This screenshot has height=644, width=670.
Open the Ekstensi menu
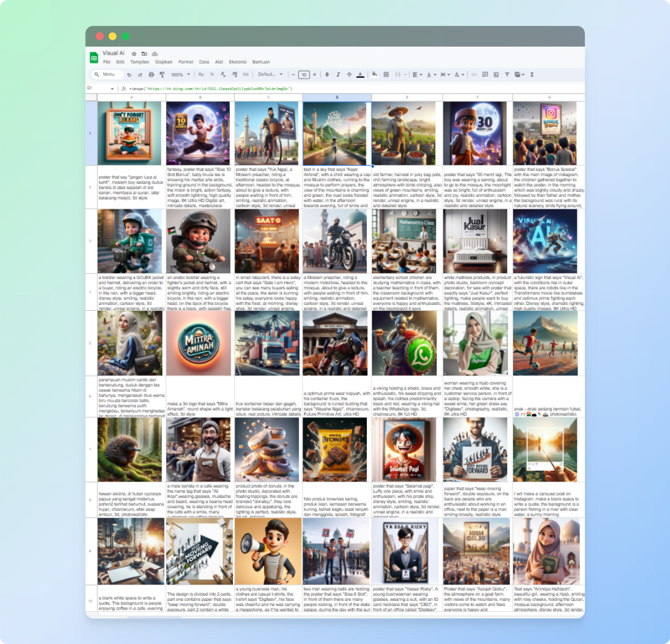coord(238,62)
